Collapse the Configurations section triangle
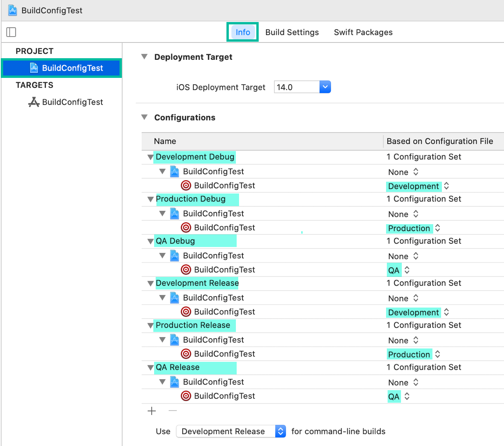The width and height of the screenshot is (504, 446). (x=144, y=118)
